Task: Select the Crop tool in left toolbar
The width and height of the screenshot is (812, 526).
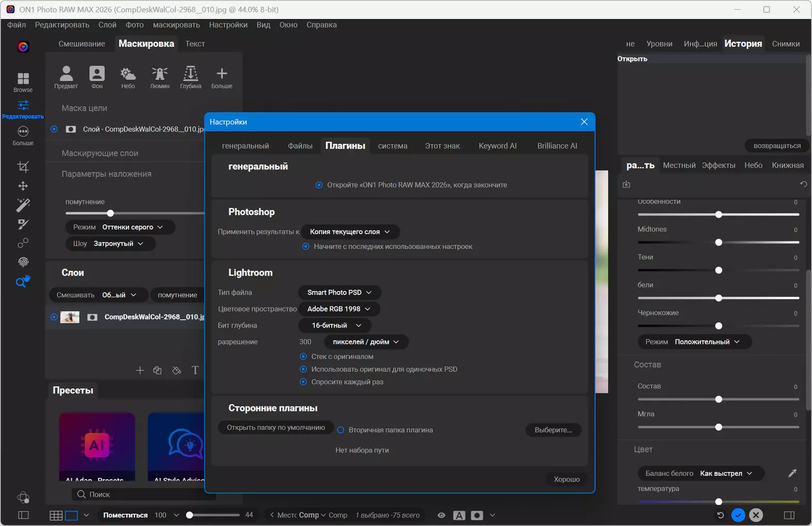Action: point(23,167)
